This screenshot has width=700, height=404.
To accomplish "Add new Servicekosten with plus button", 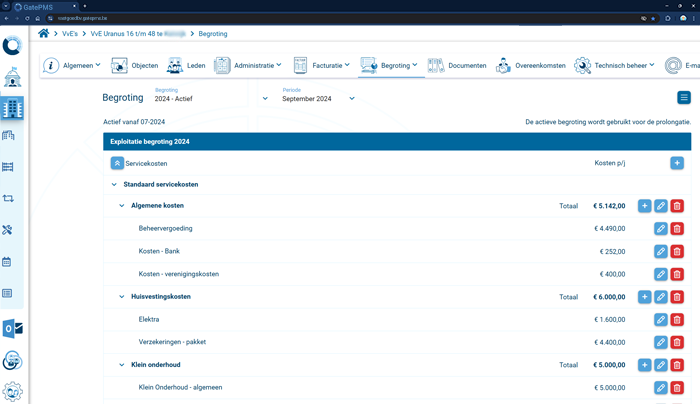I will (x=677, y=163).
